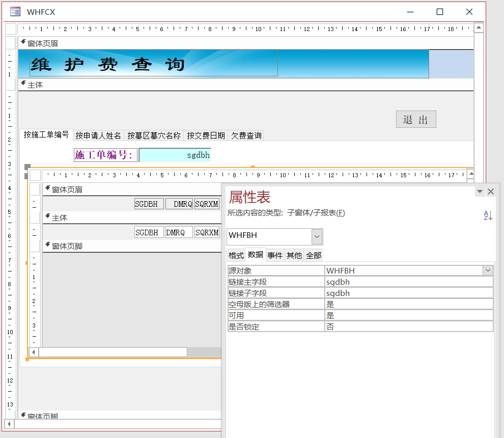Open the 源对象 value dropdown arrow

click(x=488, y=270)
